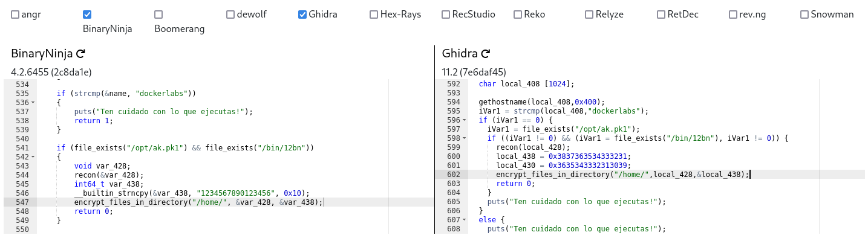The width and height of the screenshot is (868, 238).
Task: Click local_430 hex assignment in Ghidra
Action: pos(563,166)
